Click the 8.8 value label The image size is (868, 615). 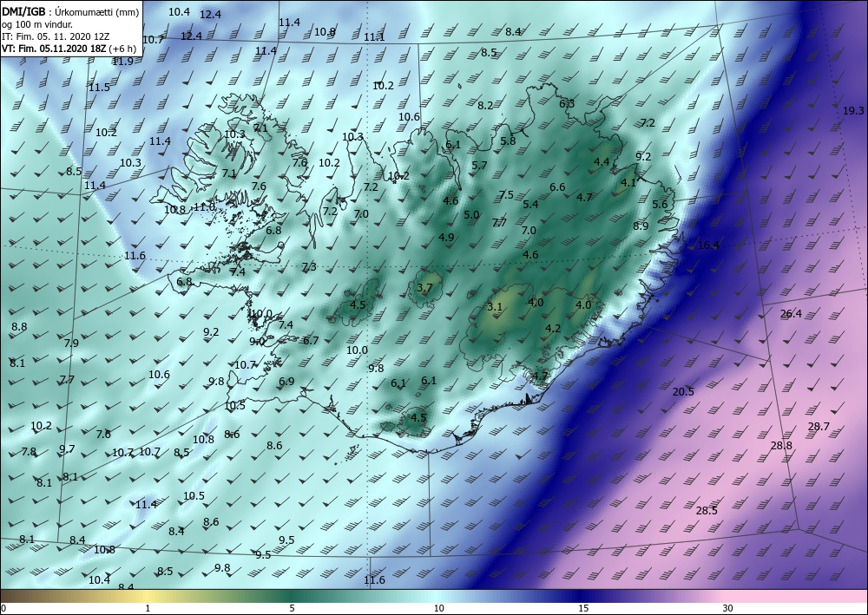pos(19,327)
